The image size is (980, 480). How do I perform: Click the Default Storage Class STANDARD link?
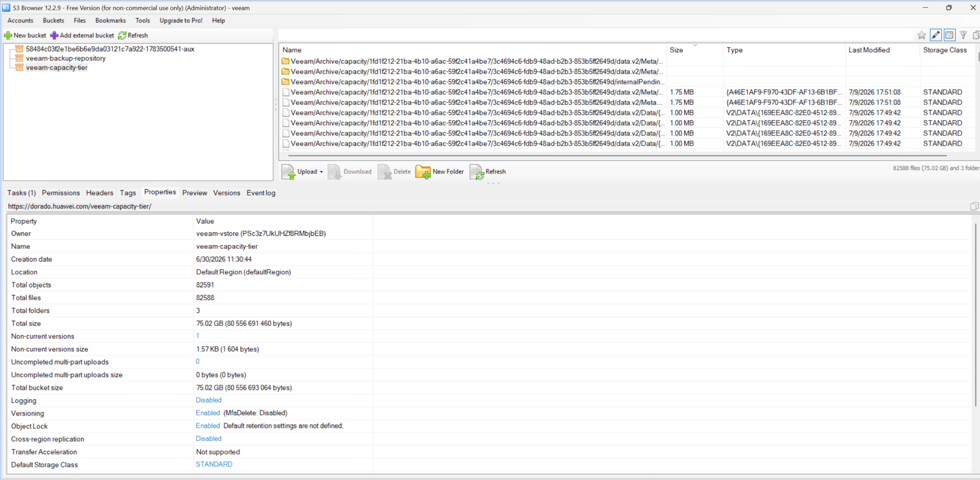coord(214,465)
